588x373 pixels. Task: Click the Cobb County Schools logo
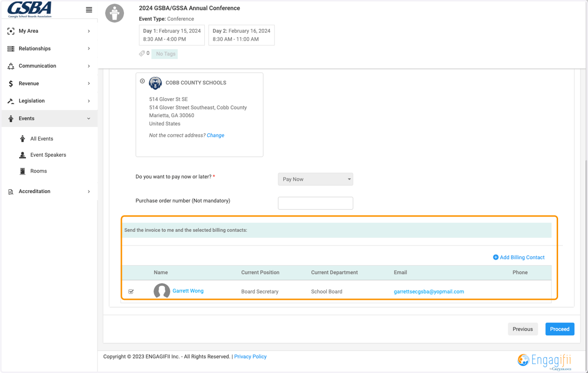tap(155, 83)
